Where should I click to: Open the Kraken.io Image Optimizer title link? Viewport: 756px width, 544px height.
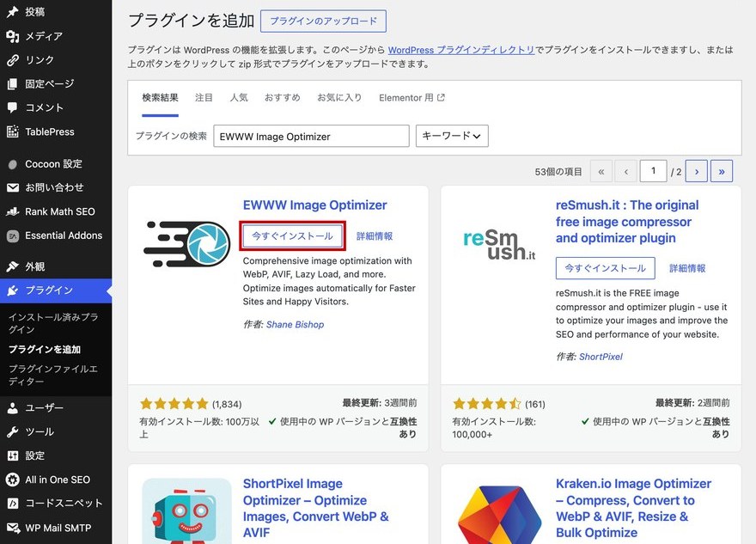[x=633, y=508]
